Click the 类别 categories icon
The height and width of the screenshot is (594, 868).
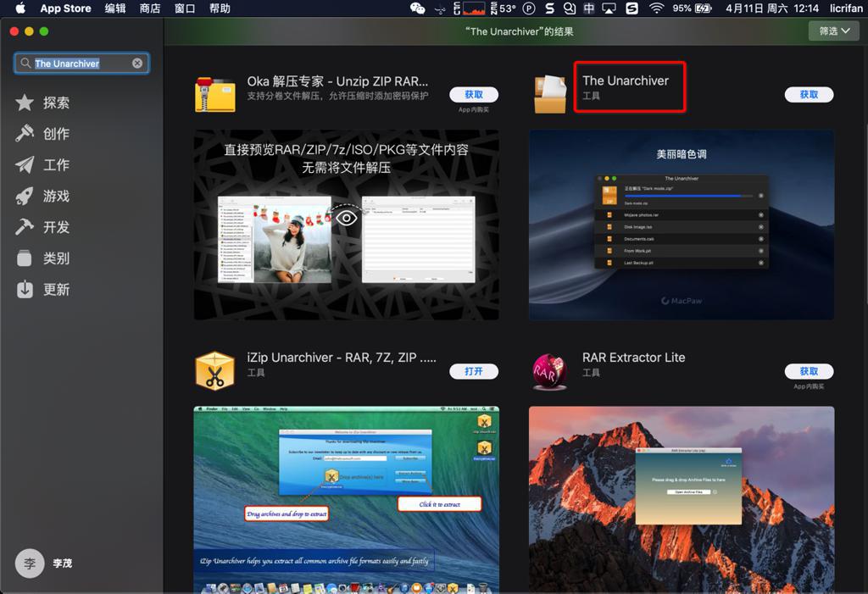[x=25, y=258]
